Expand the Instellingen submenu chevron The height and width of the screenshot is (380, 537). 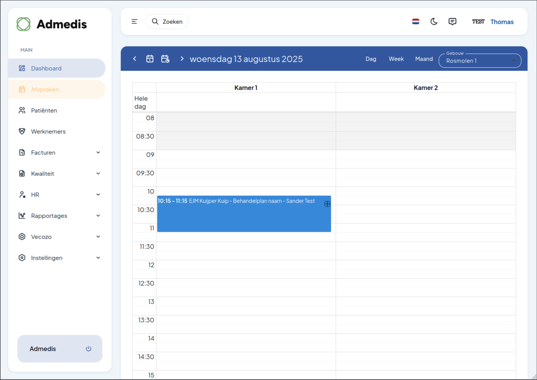98,258
